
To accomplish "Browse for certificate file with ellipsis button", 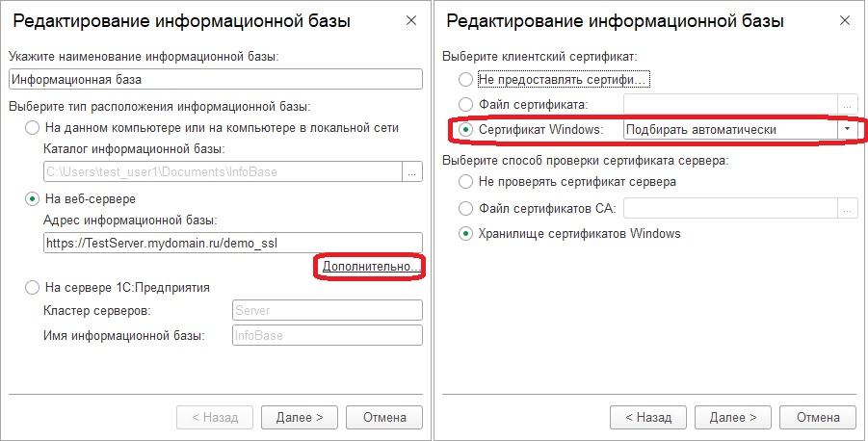I will pyautogui.click(x=848, y=104).
